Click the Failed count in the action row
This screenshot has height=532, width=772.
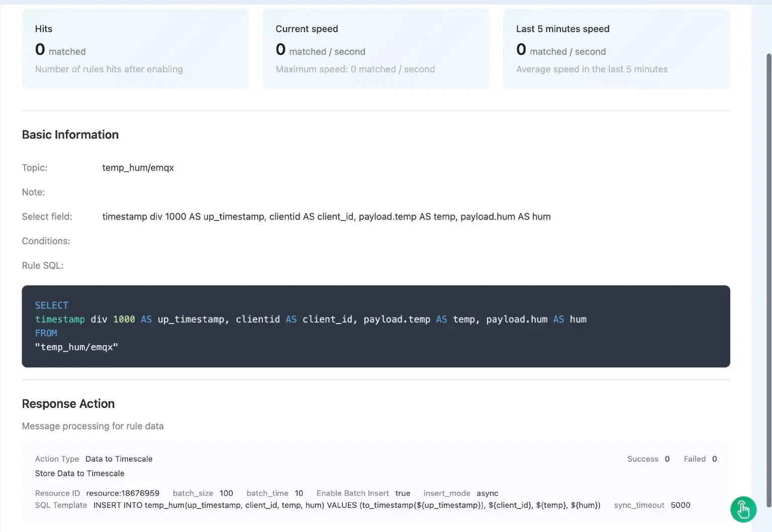click(714, 459)
